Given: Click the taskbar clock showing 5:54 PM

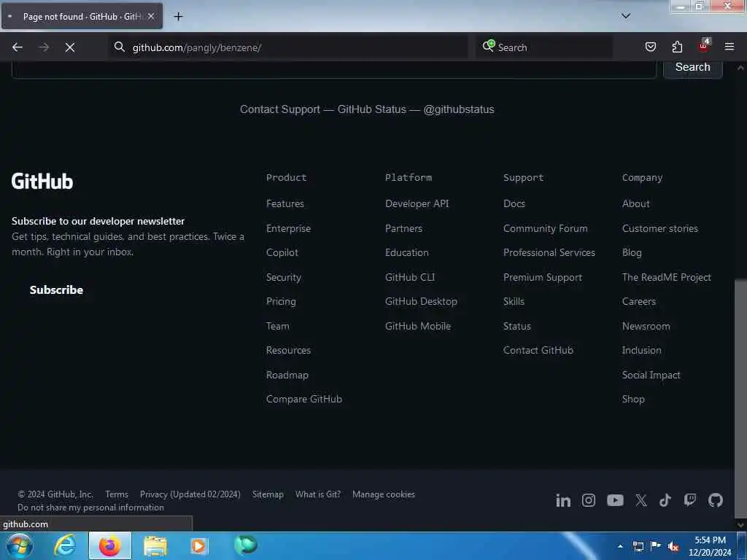Looking at the screenshot, I should pyautogui.click(x=710, y=546).
